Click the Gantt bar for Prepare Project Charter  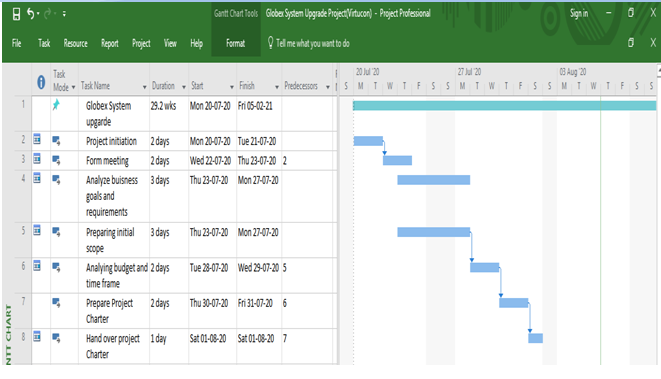tap(513, 303)
